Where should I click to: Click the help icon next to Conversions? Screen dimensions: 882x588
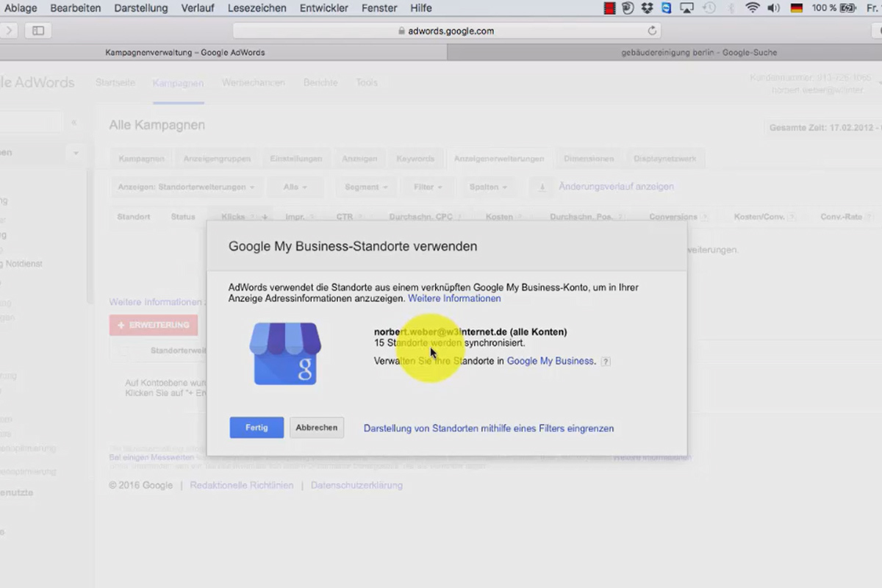click(x=705, y=217)
